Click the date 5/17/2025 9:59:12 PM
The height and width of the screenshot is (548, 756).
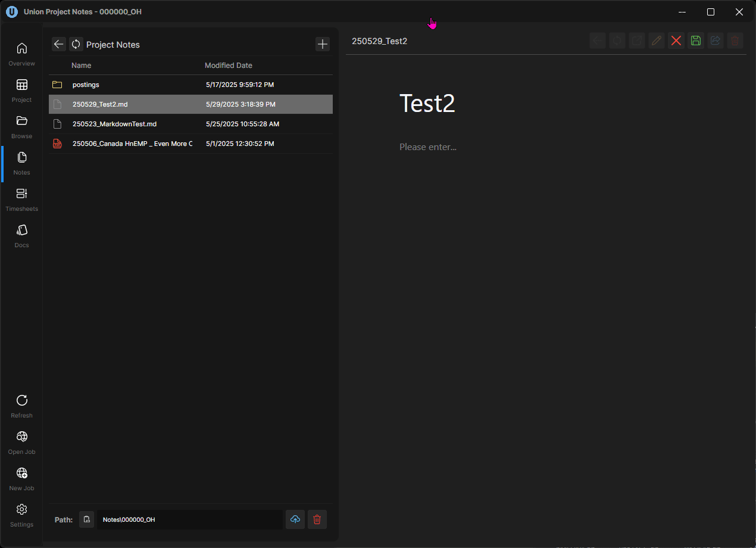click(x=240, y=85)
